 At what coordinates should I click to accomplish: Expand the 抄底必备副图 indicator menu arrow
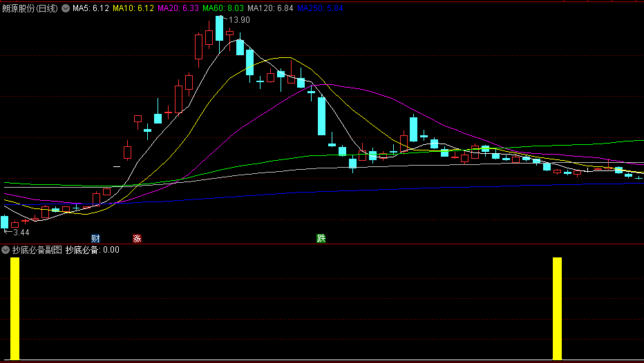(6, 250)
